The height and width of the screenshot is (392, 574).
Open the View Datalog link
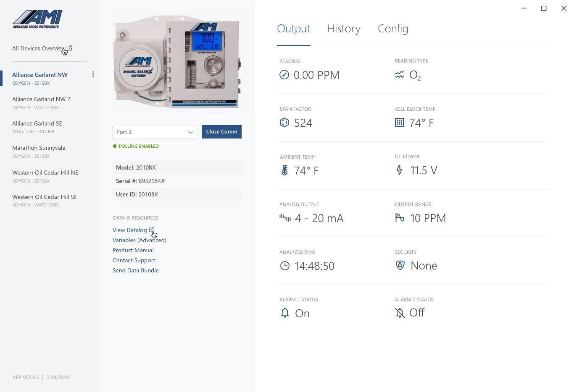pos(129,230)
